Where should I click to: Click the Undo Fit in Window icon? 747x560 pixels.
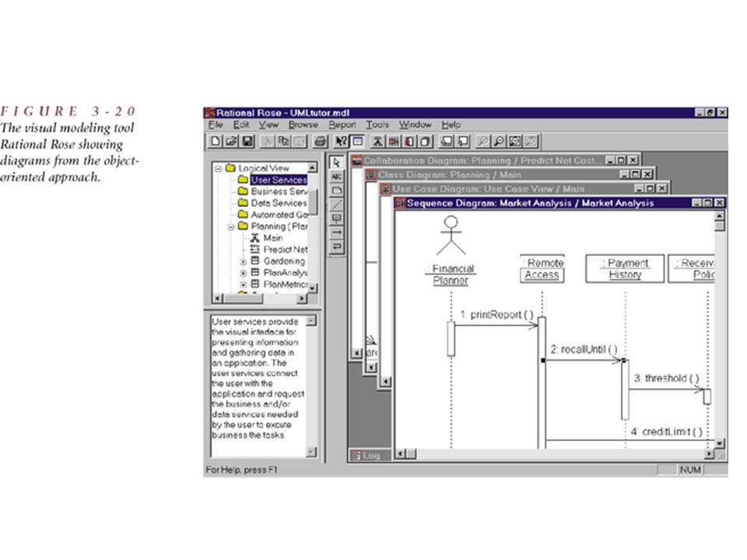pyautogui.click(x=531, y=141)
